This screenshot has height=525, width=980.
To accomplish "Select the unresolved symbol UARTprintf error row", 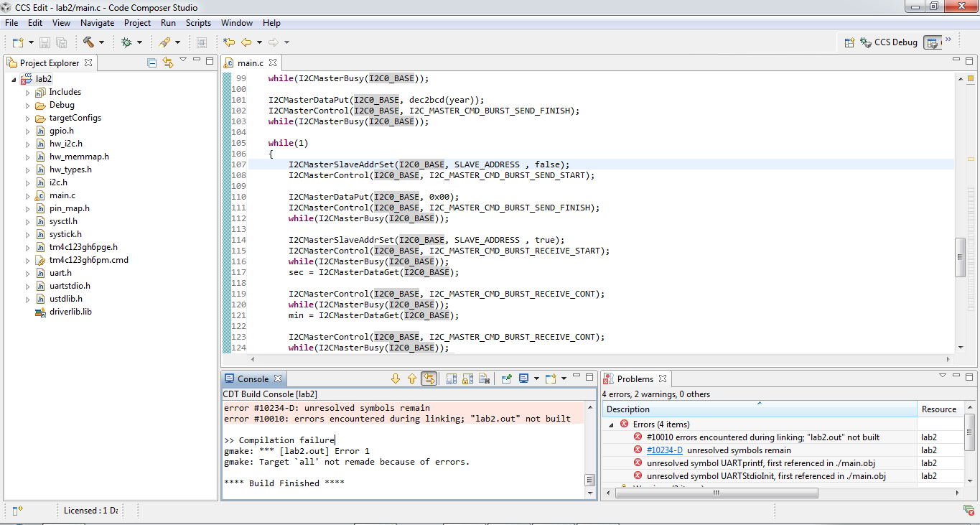I will point(760,463).
